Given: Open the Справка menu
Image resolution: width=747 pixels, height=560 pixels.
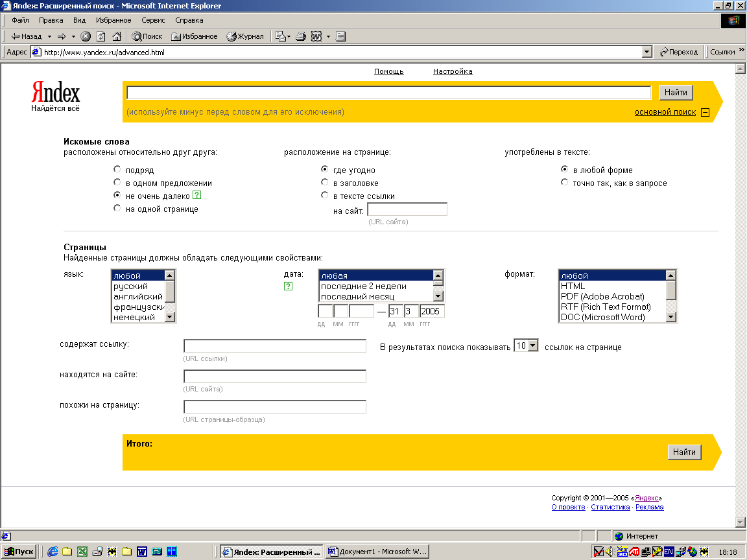Looking at the screenshot, I should coord(189,20).
